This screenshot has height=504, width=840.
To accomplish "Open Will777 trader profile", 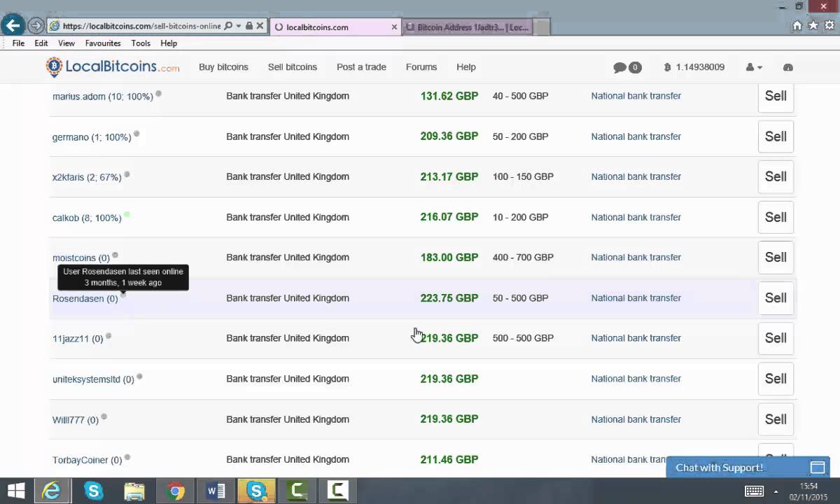I will point(76,420).
